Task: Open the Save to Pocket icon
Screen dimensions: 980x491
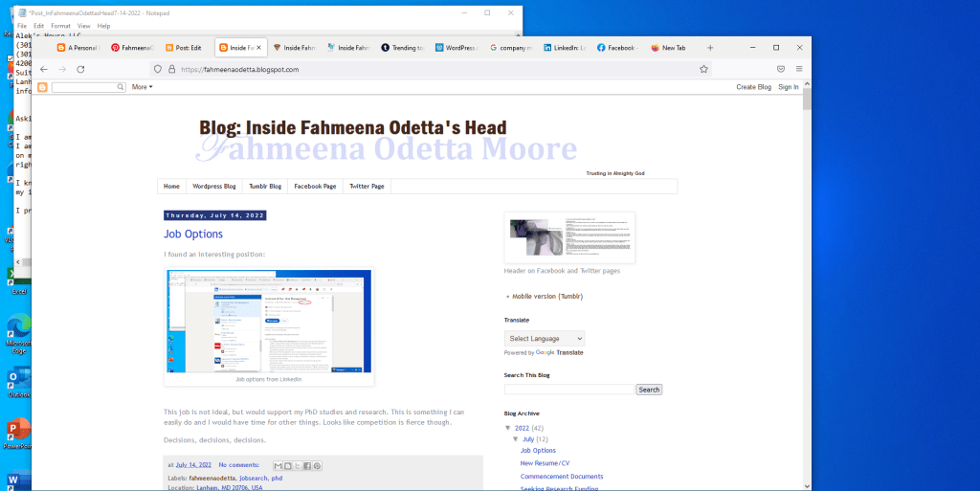Action: 781,69
